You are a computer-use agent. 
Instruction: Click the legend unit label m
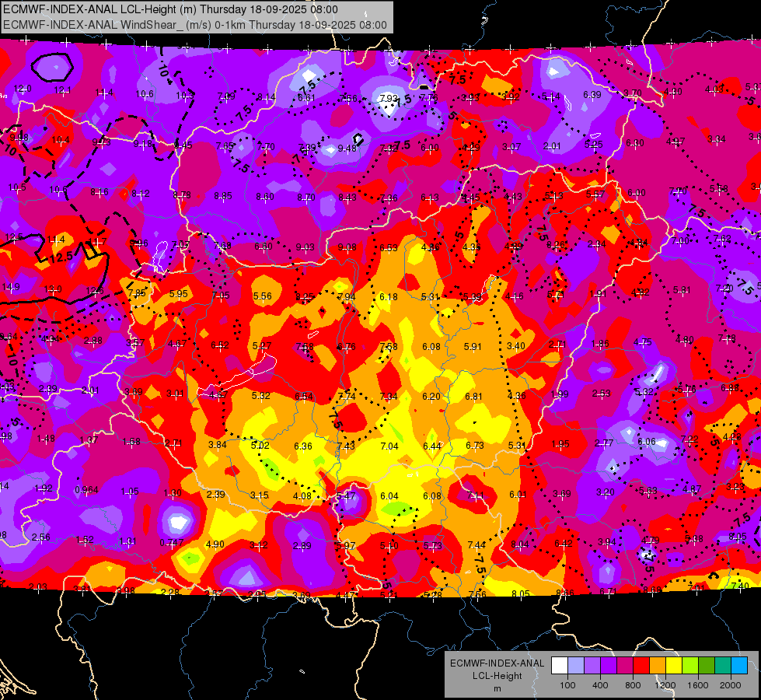[x=497, y=688]
